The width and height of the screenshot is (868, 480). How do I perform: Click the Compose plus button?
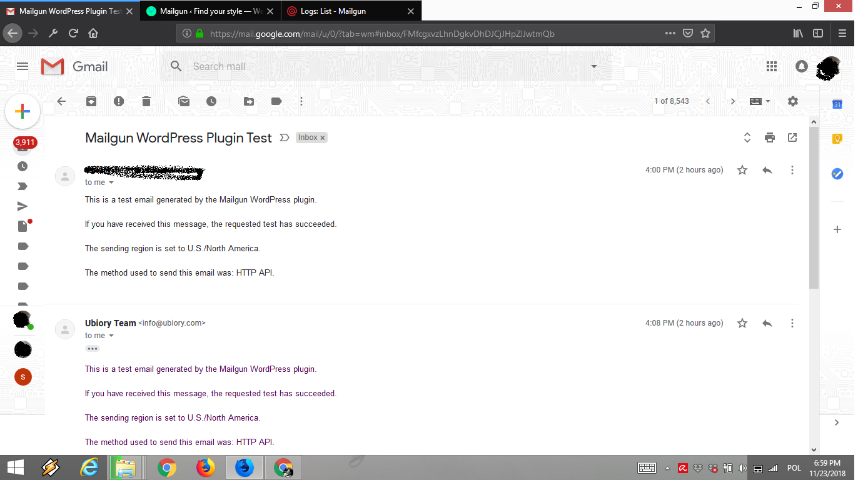[x=23, y=112]
